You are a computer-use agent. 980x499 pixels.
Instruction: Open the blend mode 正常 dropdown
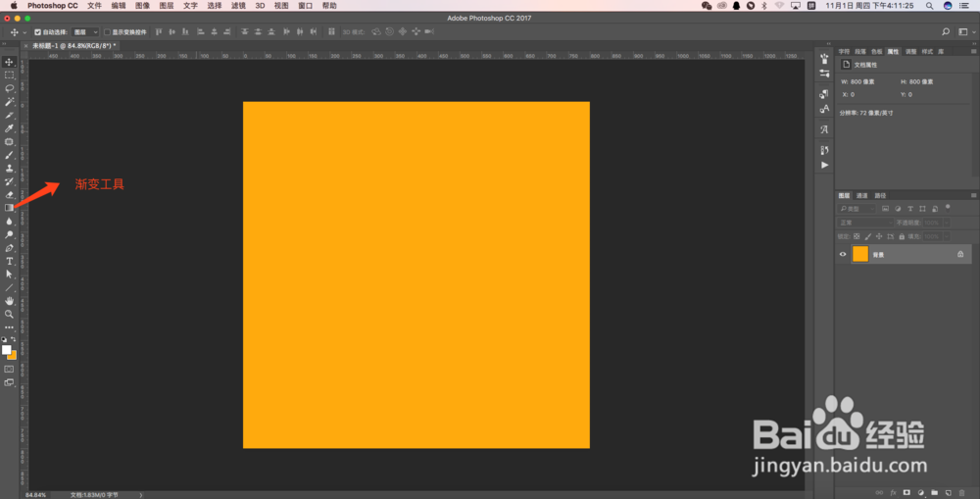[x=865, y=223]
